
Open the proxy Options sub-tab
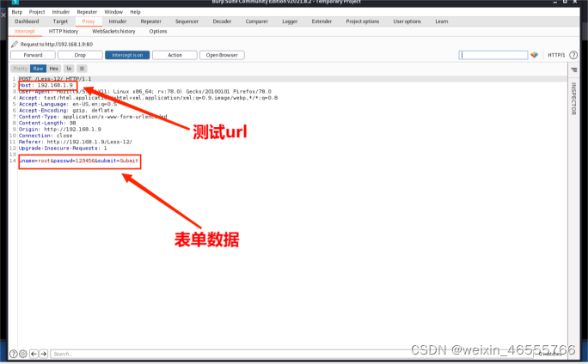(158, 32)
